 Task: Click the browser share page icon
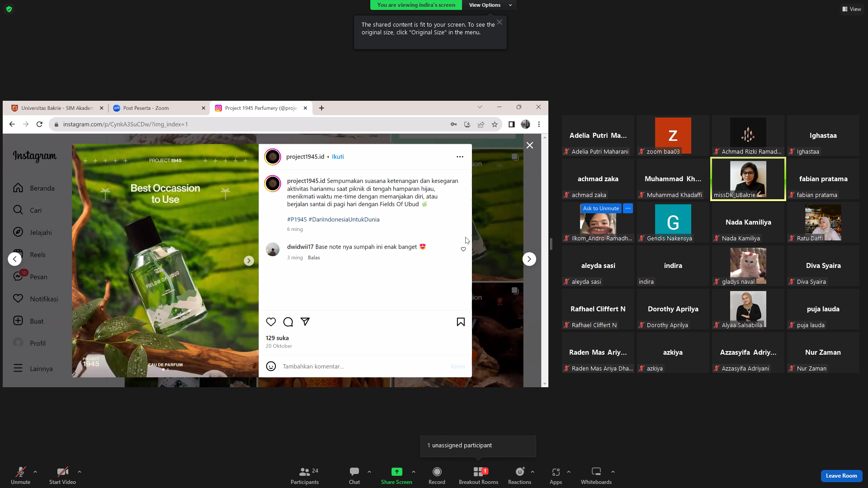click(481, 124)
